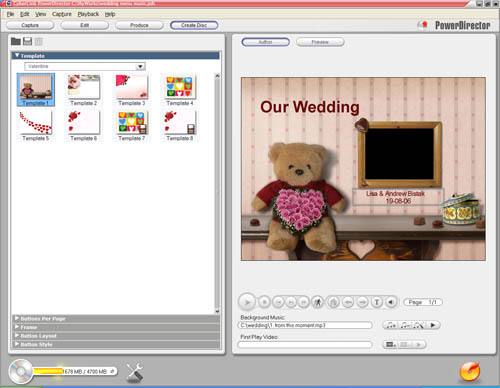Go to menu home with house icon
The height and width of the screenshot is (388, 500).
pos(333,302)
